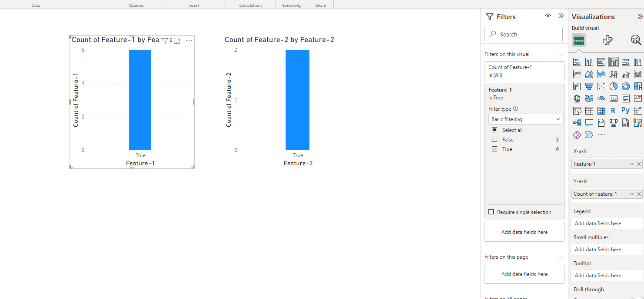The height and width of the screenshot is (299, 644).
Task: Open Filters on this page options ellipsis
Action: tap(560, 257)
